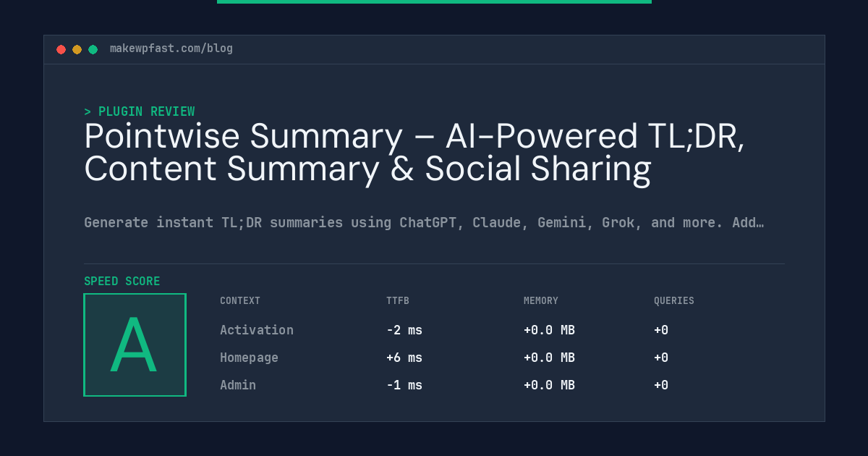
Task: Click the Admin row memory value
Action: click(549, 385)
